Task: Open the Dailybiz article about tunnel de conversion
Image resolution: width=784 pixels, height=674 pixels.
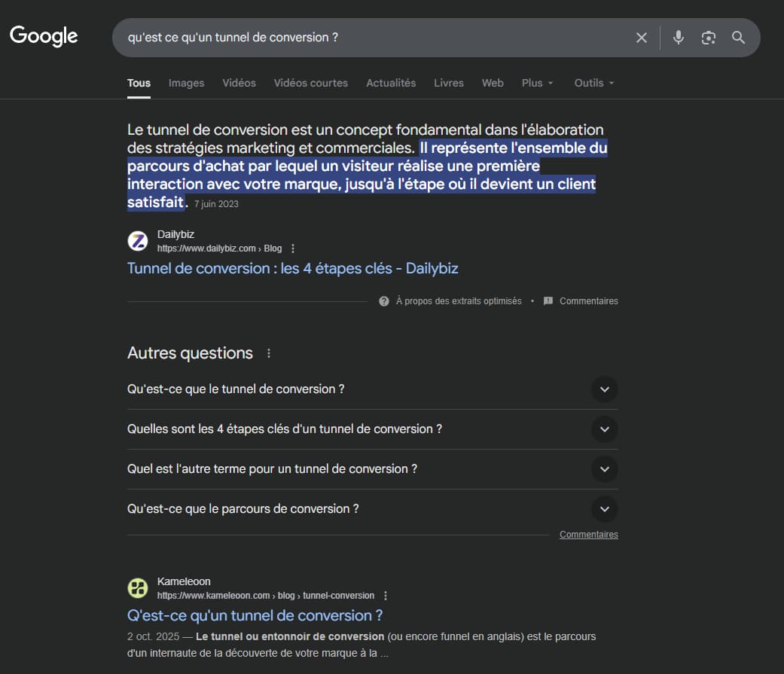Action: coord(292,268)
